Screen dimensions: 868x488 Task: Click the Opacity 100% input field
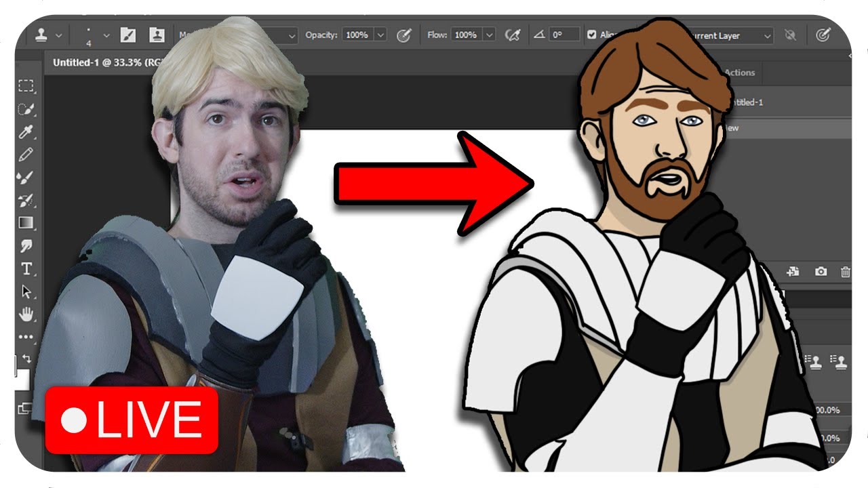[x=357, y=35]
